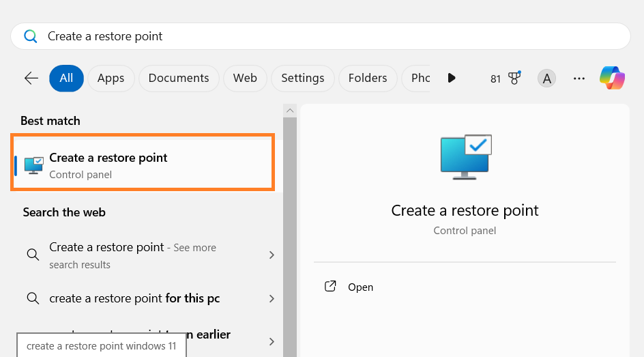Click into the search text field
Viewport: 644px width, 357px height.
click(x=327, y=36)
